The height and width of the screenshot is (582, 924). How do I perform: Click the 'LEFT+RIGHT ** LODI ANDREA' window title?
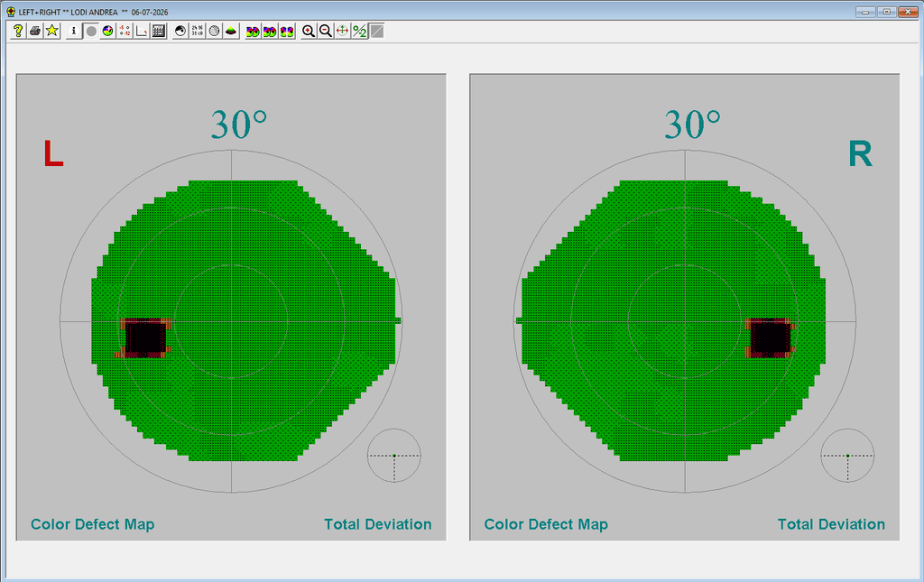pos(93,12)
